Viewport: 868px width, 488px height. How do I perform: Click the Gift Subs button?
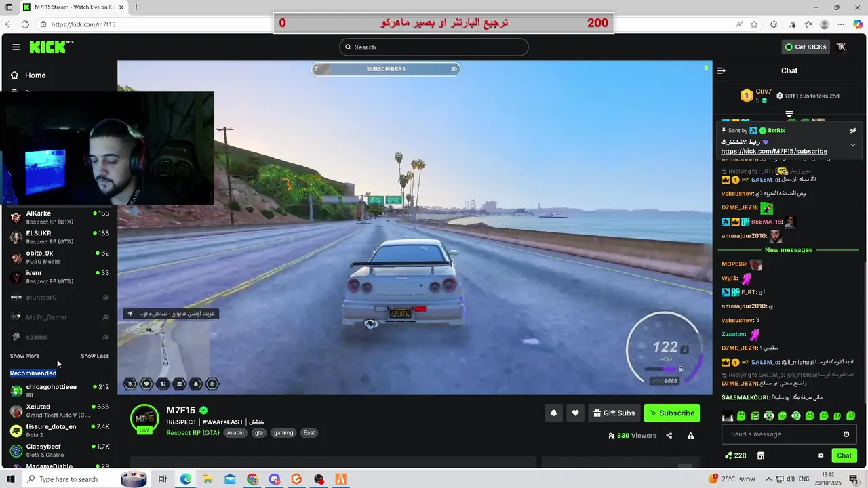(614, 413)
